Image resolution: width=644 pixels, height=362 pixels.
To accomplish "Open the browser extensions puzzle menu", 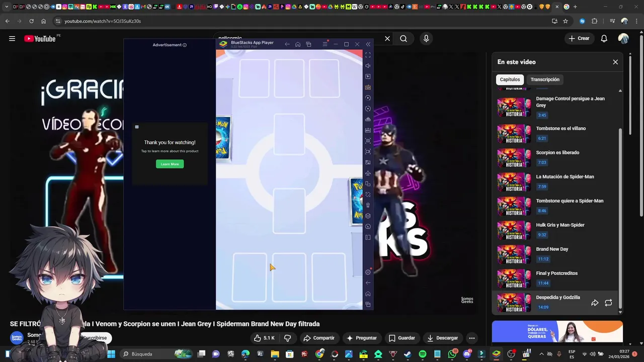I will click(594, 21).
